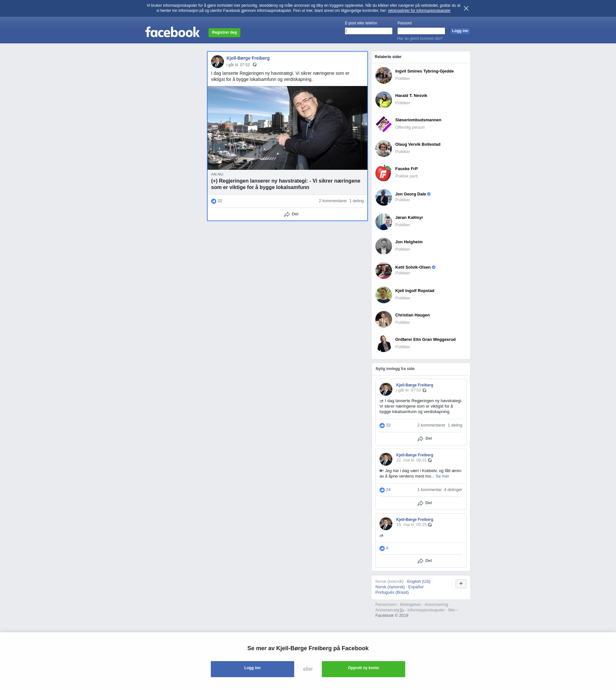Click large blue Logg inn button at bottom
616x690 pixels.
click(252, 669)
